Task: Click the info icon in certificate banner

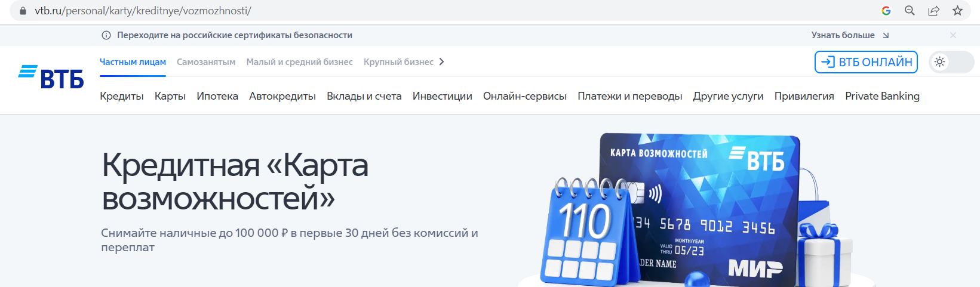Action: (x=106, y=35)
